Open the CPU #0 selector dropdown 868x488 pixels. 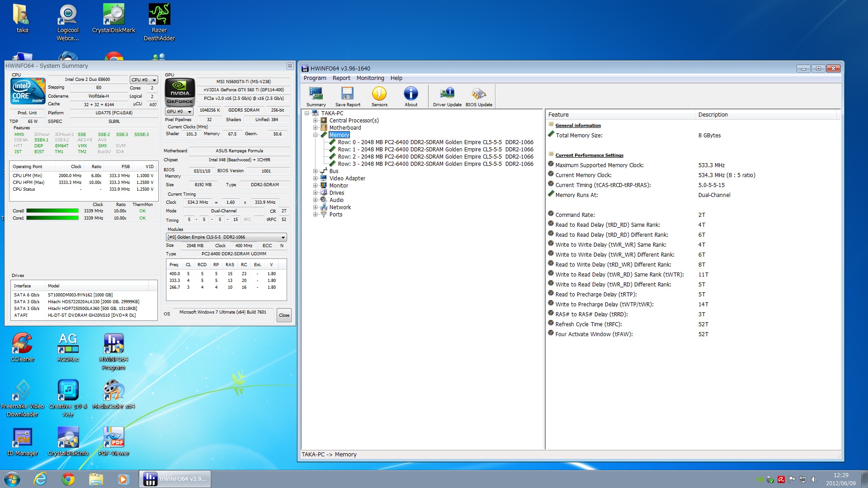(144, 80)
